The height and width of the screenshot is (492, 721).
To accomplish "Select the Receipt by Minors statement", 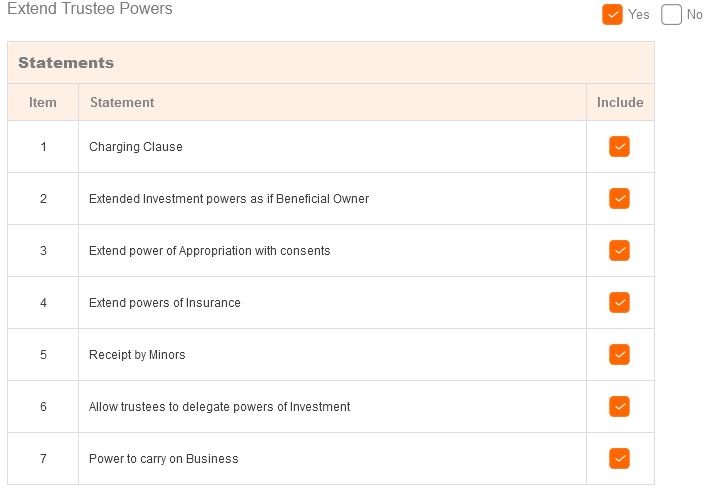I will click(x=137, y=355).
